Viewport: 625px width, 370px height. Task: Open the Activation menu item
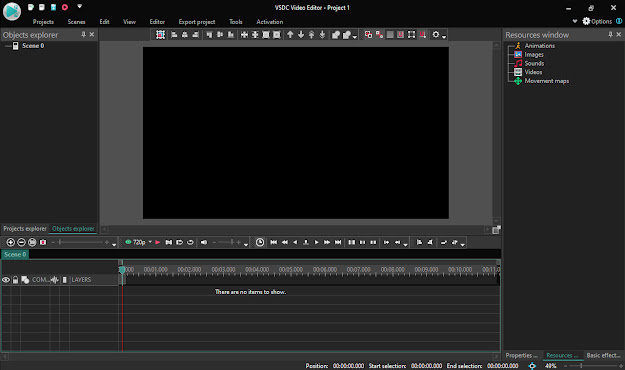pyautogui.click(x=270, y=22)
